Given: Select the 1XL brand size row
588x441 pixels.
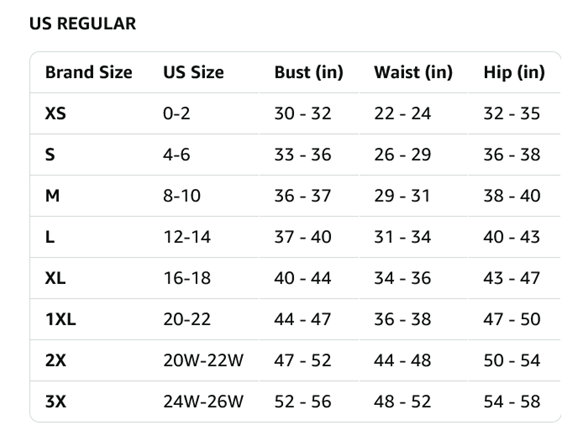Looking at the screenshot, I should (x=295, y=320).
